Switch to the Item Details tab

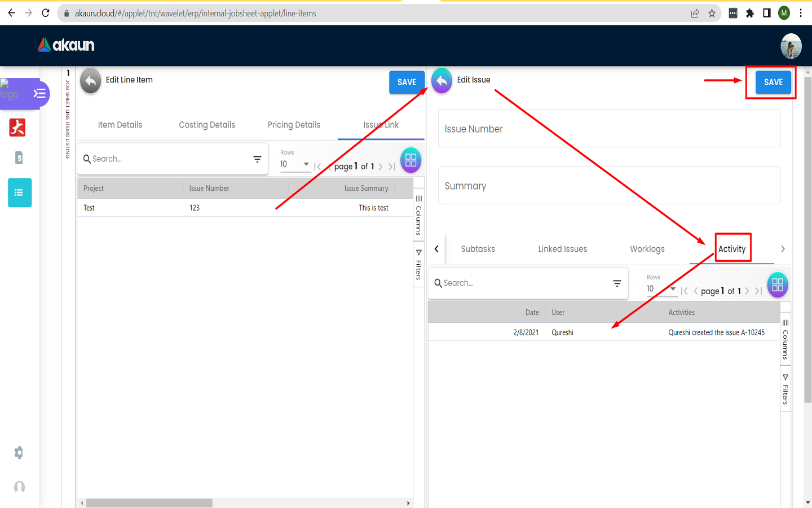[x=120, y=125]
